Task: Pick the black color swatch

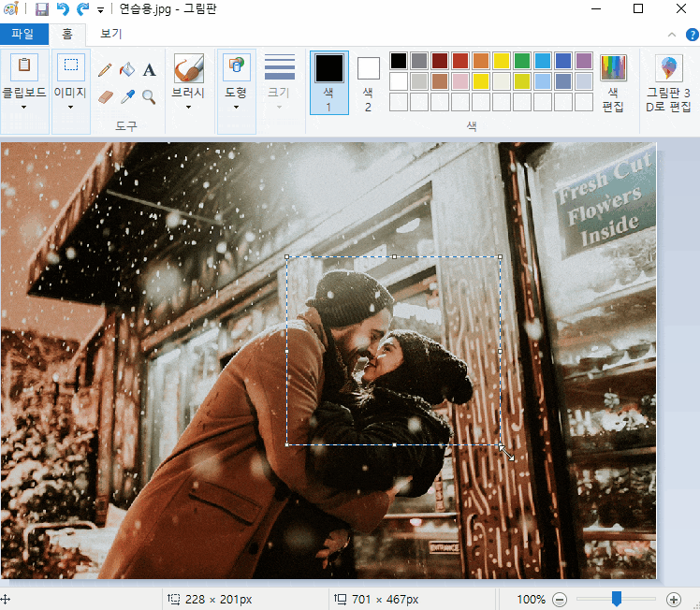Action: point(399,61)
